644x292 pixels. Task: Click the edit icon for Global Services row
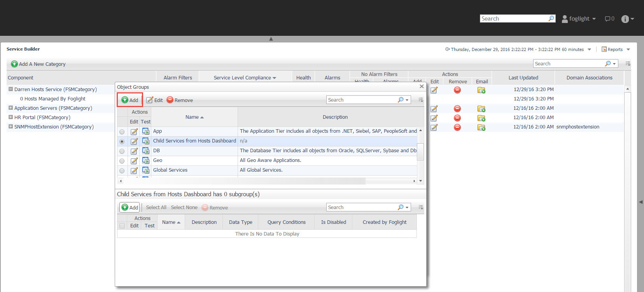[134, 171]
